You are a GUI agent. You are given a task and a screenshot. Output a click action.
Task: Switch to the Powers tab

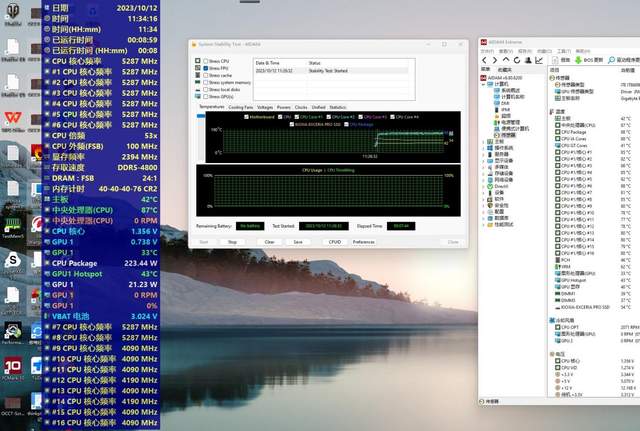point(284,107)
